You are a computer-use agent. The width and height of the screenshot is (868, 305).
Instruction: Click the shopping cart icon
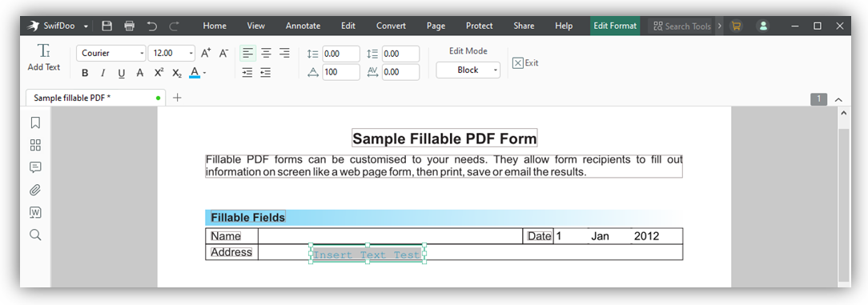[x=736, y=26]
